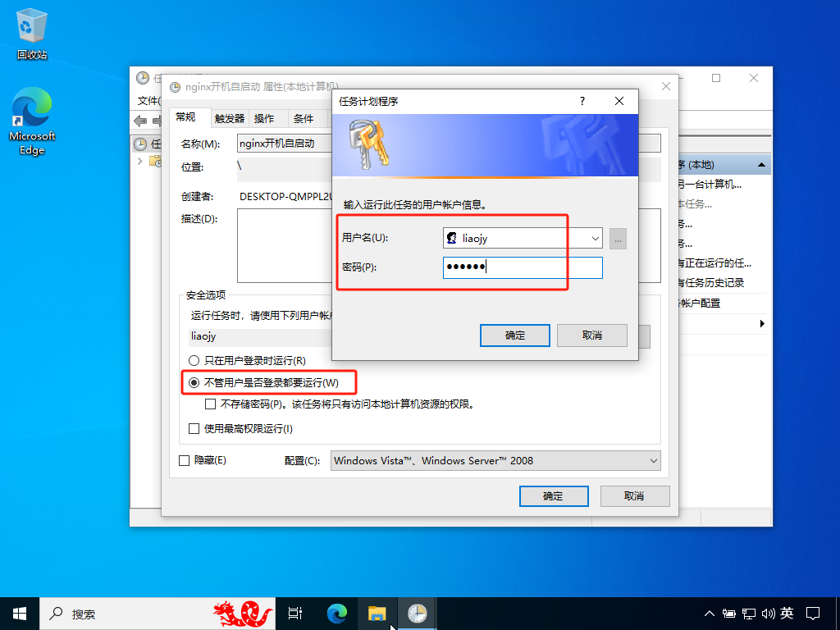This screenshot has width=840, height=630.
Task: Click the back arrow in Task Scheduler toolbar
Action: tap(140, 121)
